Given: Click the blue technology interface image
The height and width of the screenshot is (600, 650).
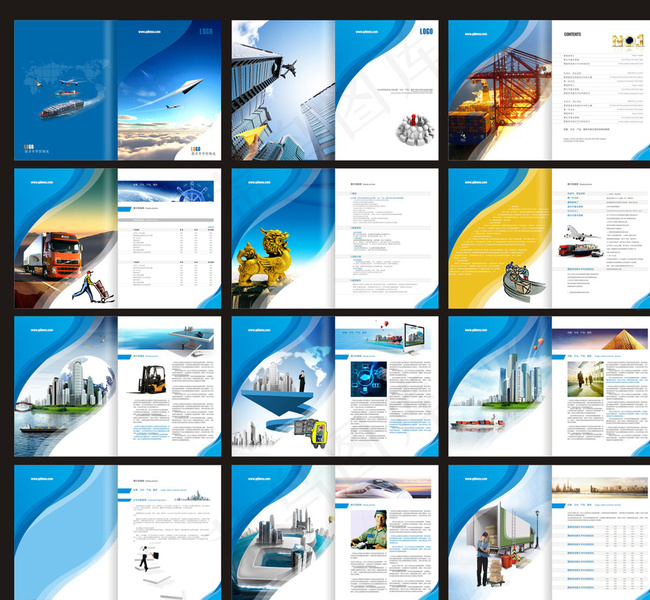Looking at the screenshot, I should click(x=369, y=379).
